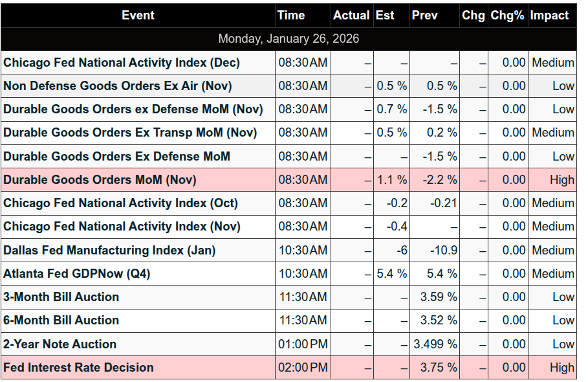This screenshot has width=588, height=382.
Task: Select the Dallas Fed Manufacturing Index (Jan) event
Action: 109,250
